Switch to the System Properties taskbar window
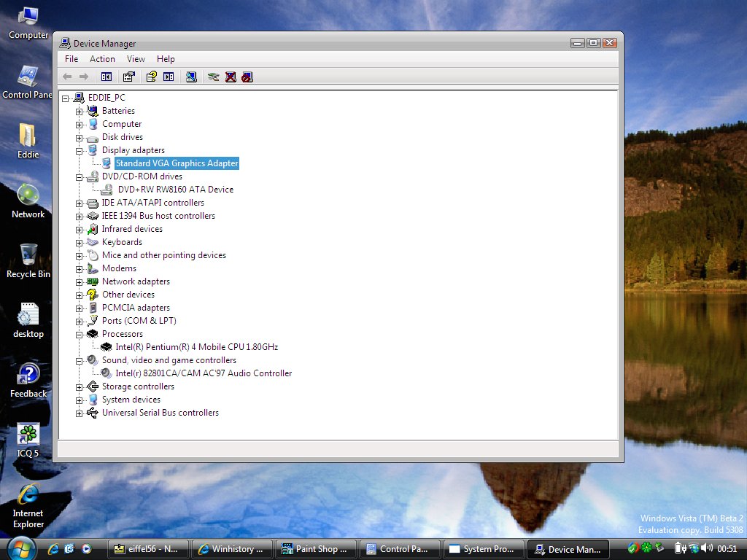 click(484, 548)
